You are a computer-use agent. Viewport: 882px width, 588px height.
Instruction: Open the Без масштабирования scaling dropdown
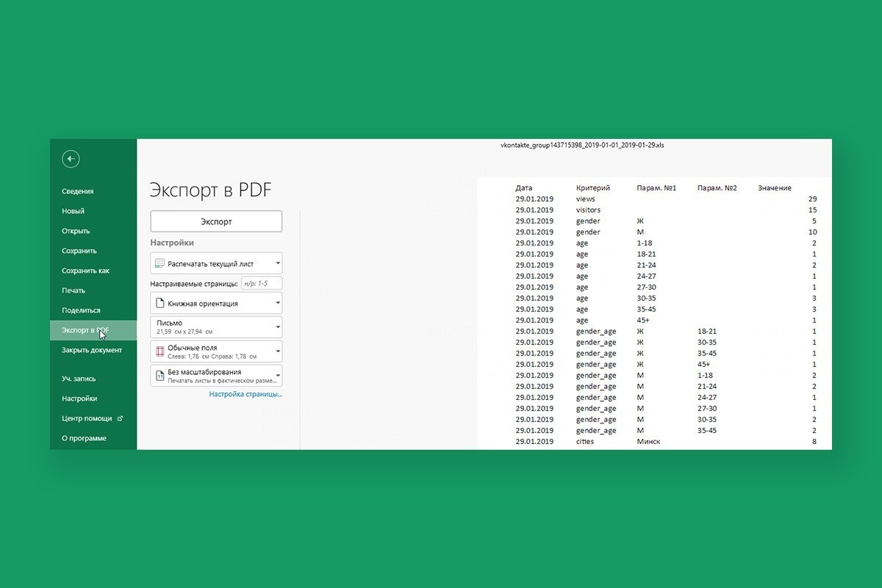coord(216,376)
